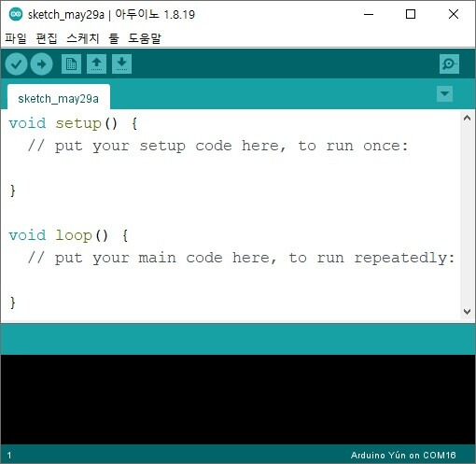Open the 편집 menu
Viewport: 476px width, 464px height.
(47, 38)
